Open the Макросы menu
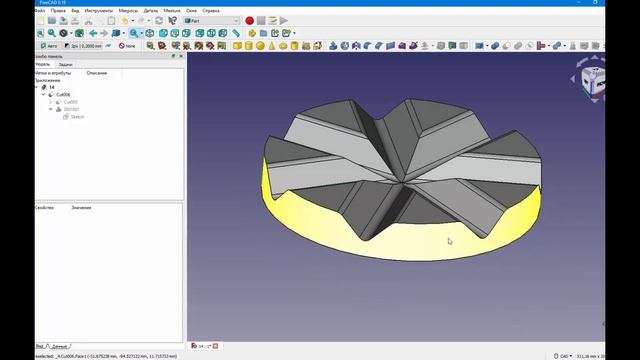Viewport: 640px width, 360px height. point(128,11)
